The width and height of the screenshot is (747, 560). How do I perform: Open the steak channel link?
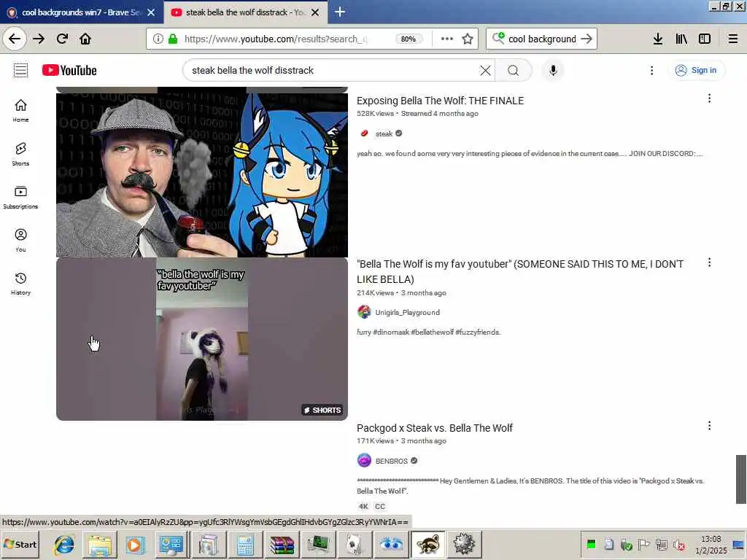tap(384, 134)
